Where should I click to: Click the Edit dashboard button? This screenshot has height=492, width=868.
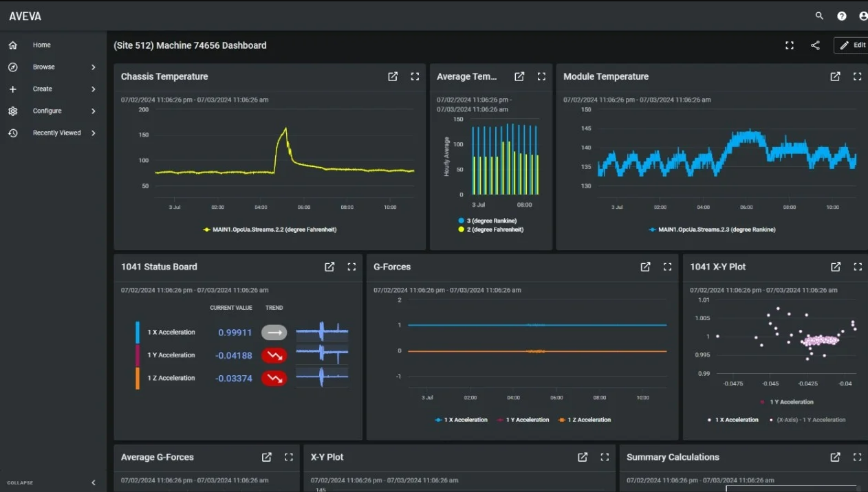coord(853,45)
